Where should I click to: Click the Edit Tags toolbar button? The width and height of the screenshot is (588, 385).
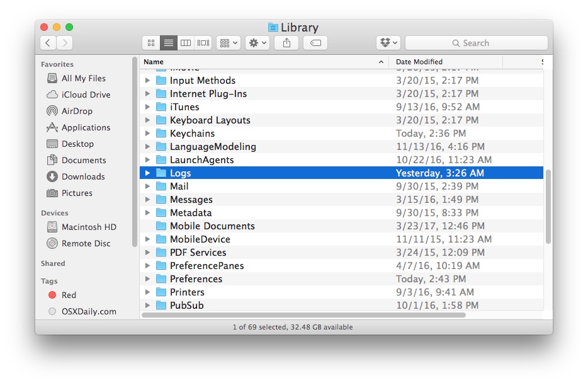coord(315,43)
